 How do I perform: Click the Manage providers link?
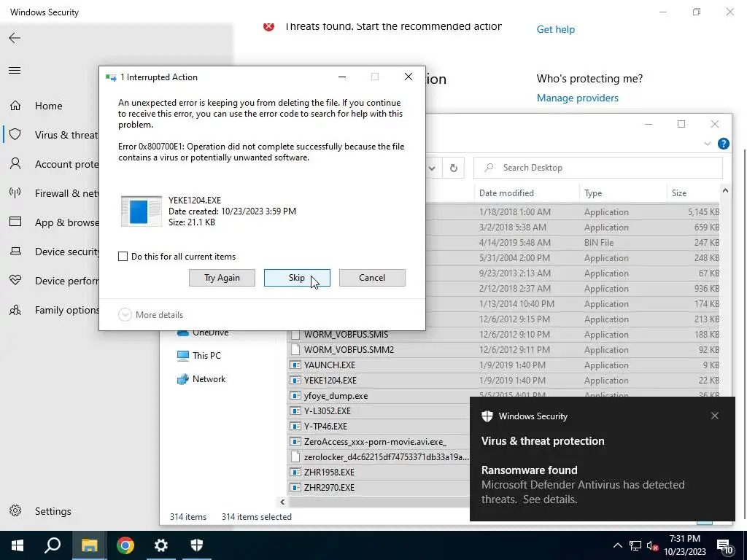point(578,98)
